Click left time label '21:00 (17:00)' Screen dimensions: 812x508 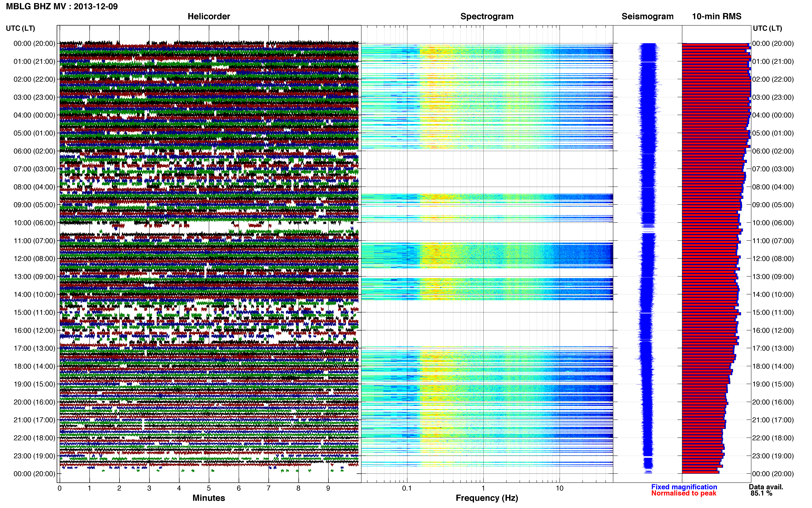tap(34, 420)
